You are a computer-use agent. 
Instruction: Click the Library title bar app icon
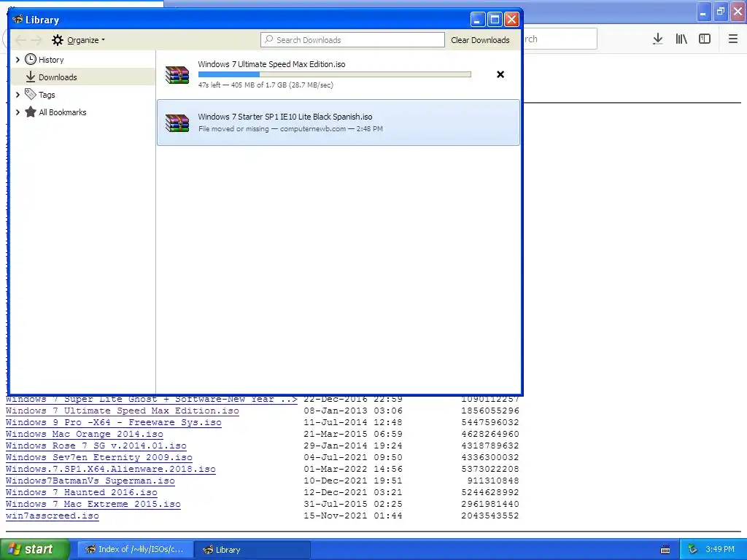pos(18,20)
